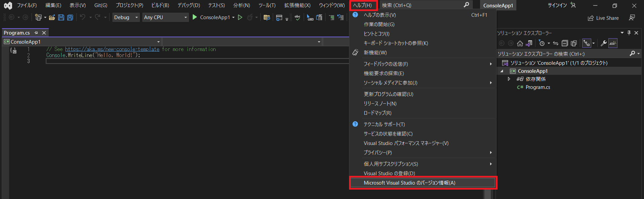644x199 pixels.
Task: Click the Visual Studio logo icon
Action: pos(8,5)
